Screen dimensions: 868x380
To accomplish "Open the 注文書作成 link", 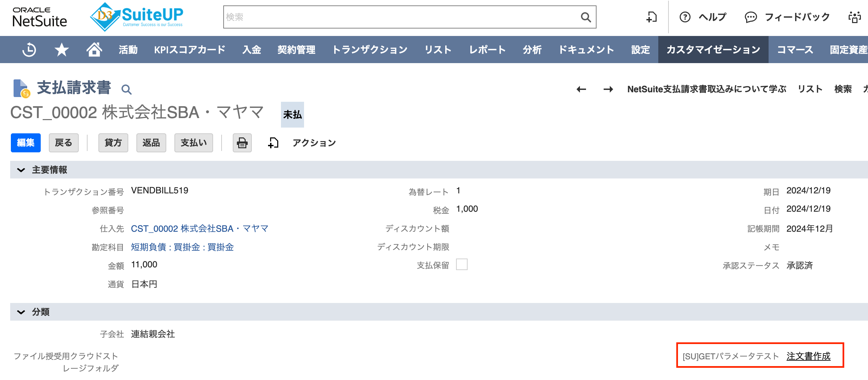I will [x=808, y=356].
